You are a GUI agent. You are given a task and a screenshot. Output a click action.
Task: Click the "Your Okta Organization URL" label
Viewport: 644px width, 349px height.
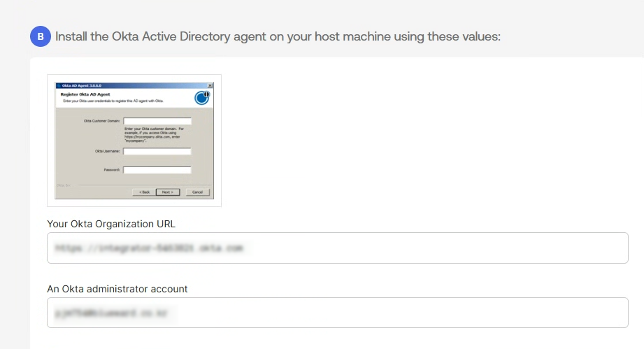click(x=111, y=224)
